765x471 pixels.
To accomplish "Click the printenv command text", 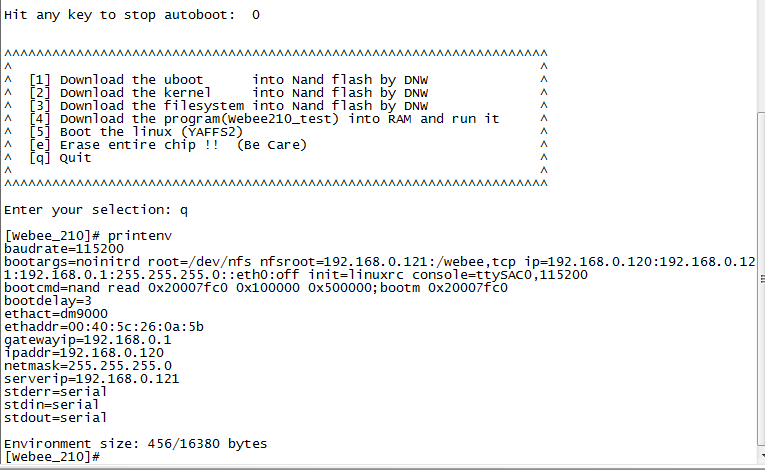I will coord(140,236).
